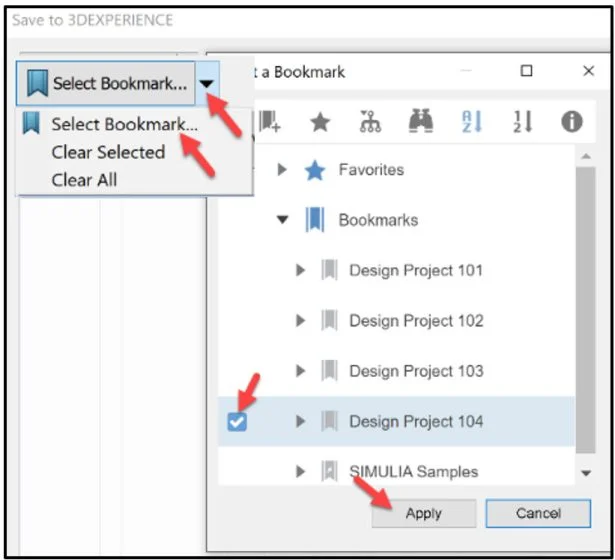Collapse the Bookmarks tree node
Viewport: 615px width, 560px height.
click(283, 220)
